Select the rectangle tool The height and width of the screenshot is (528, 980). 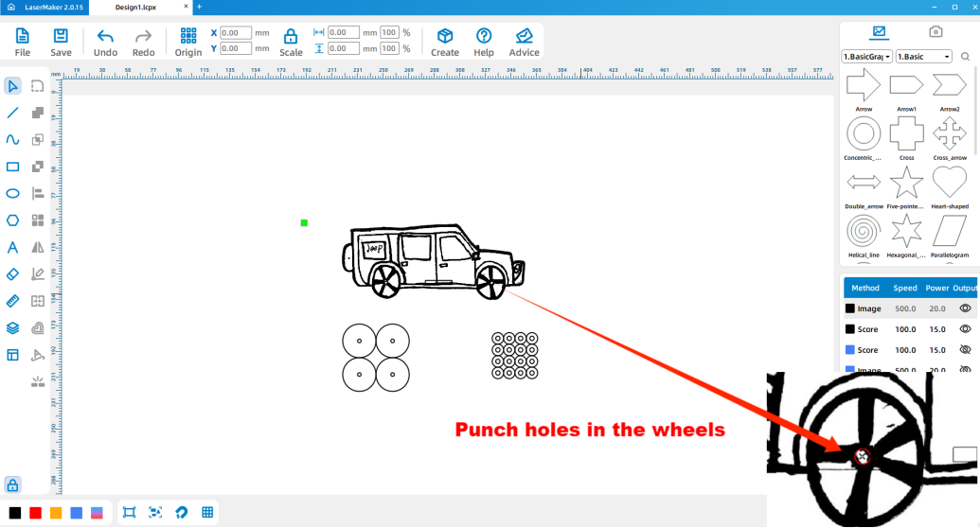point(12,167)
